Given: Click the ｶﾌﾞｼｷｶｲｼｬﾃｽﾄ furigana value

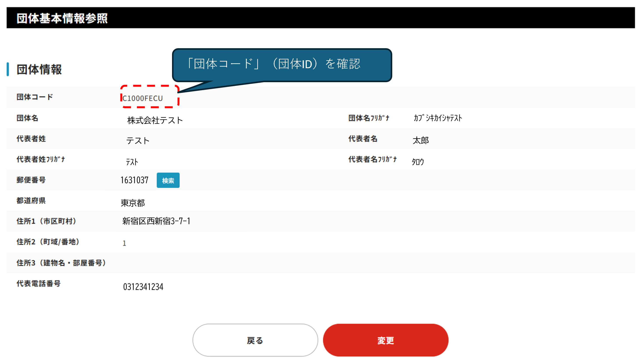Looking at the screenshot, I should click(x=437, y=118).
